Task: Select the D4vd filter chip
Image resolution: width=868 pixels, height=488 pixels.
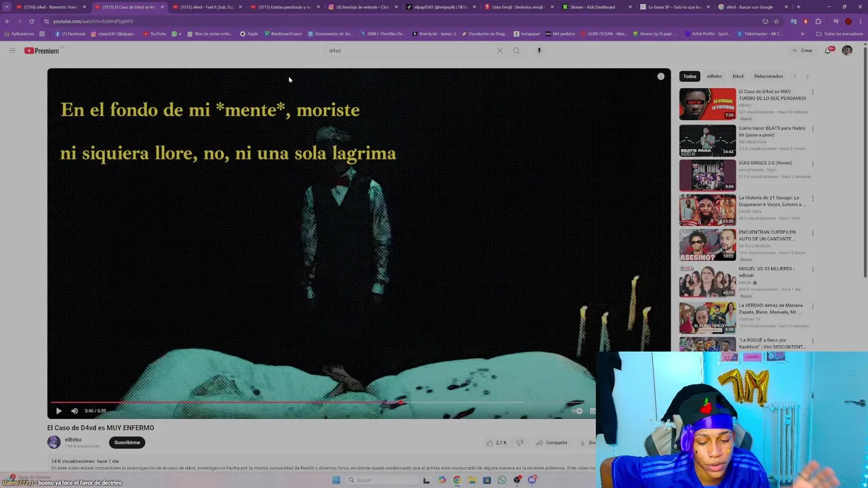Action: [x=738, y=77]
